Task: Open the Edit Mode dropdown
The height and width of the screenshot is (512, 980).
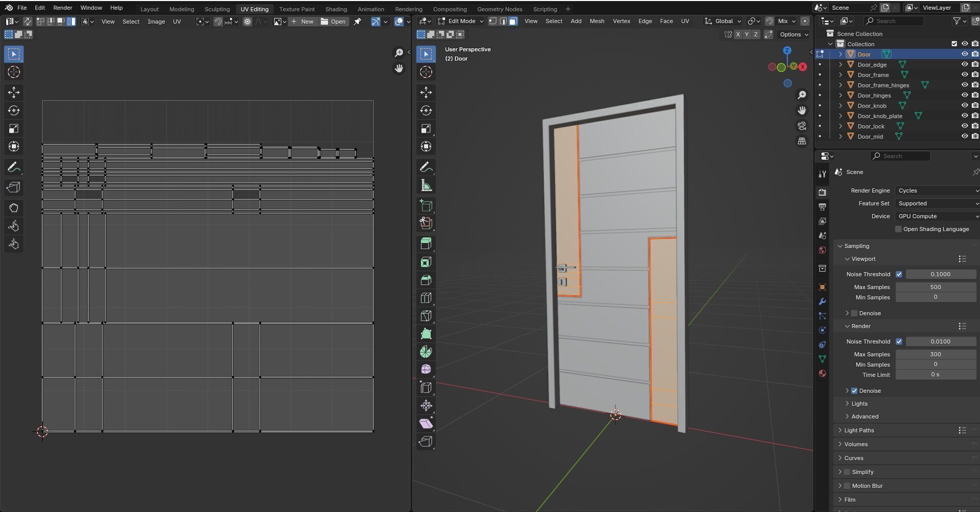Action: 460,21
